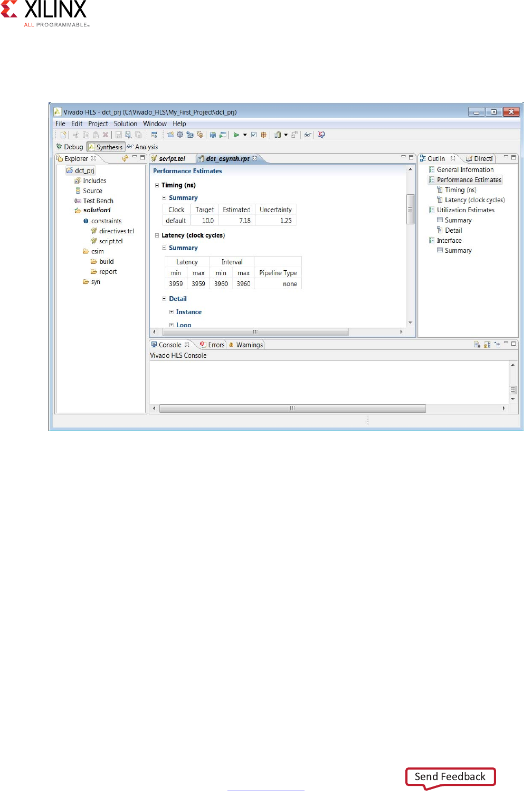The width and height of the screenshot is (532, 797).
Task: Expand the Loop section
Action: (172, 325)
